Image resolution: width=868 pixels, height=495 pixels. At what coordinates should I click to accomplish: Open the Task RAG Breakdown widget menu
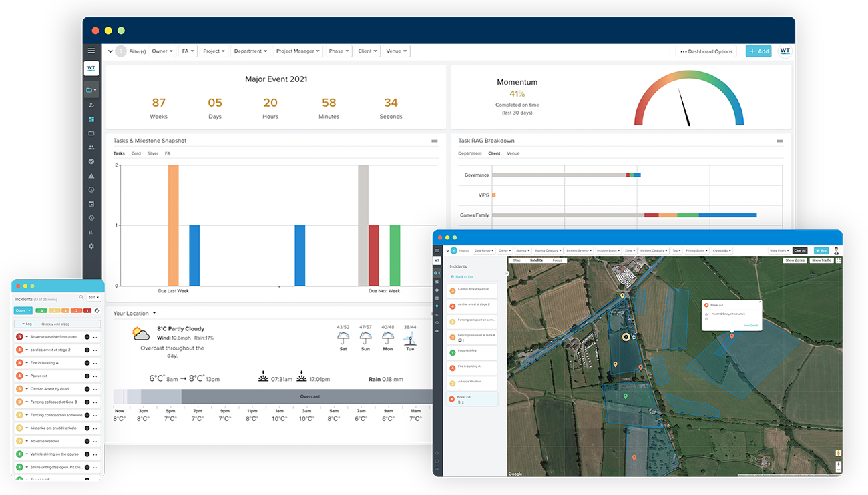pyautogui.click(x=780, y=141)
